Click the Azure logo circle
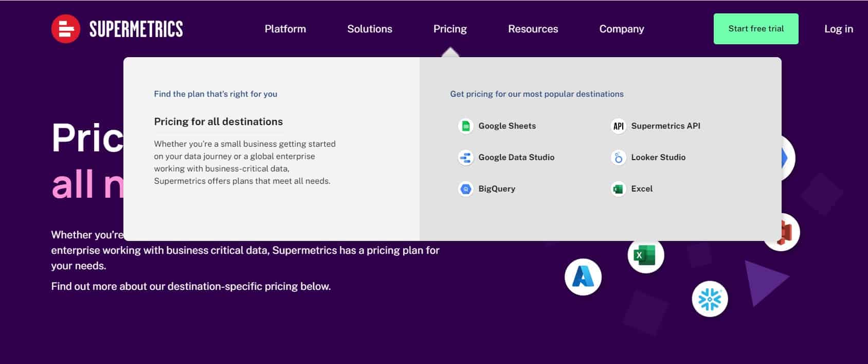868x364 pixels. [x=583, y=277]
